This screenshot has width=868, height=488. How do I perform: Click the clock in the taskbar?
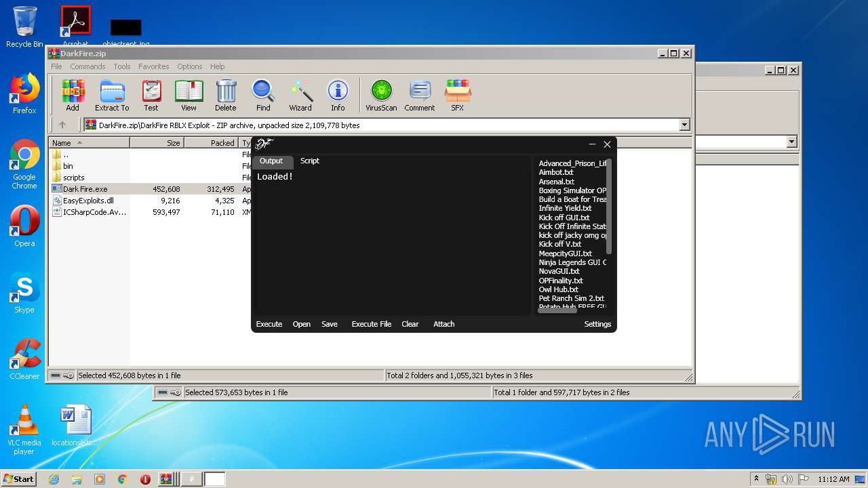[x=833, y=479]
